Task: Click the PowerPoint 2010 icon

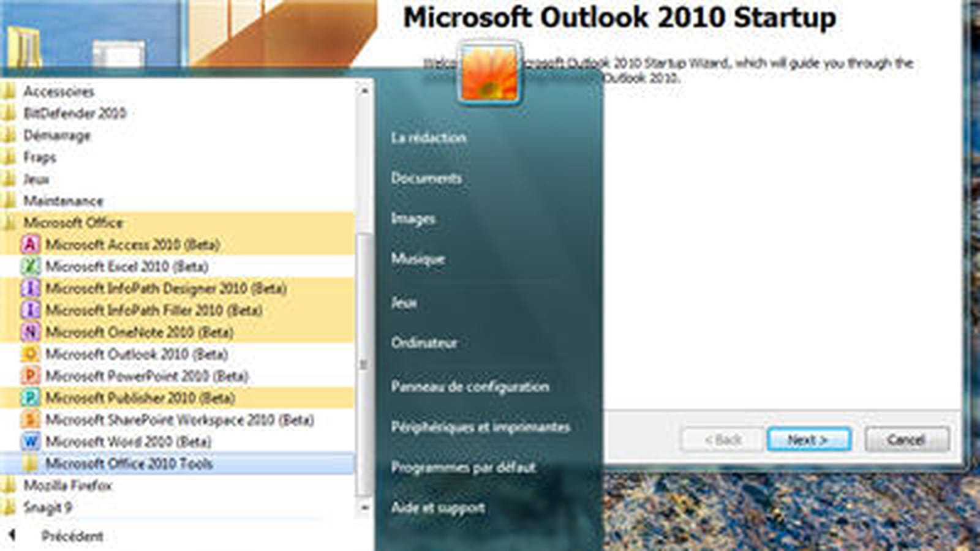Action: click(30, 376)
